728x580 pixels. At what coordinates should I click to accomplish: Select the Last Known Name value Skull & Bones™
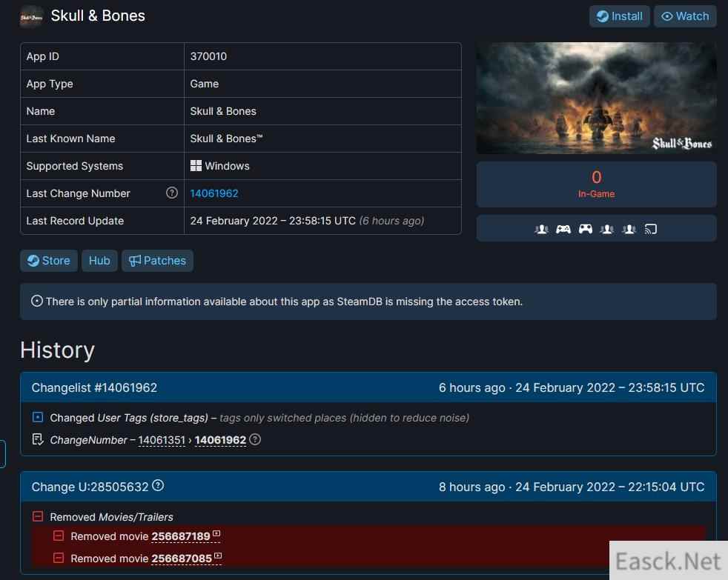[226, 139]
